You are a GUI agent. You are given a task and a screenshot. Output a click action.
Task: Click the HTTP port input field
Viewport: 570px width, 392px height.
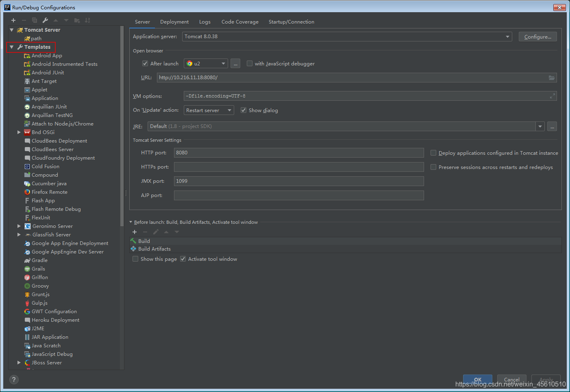tap(299, 153)
